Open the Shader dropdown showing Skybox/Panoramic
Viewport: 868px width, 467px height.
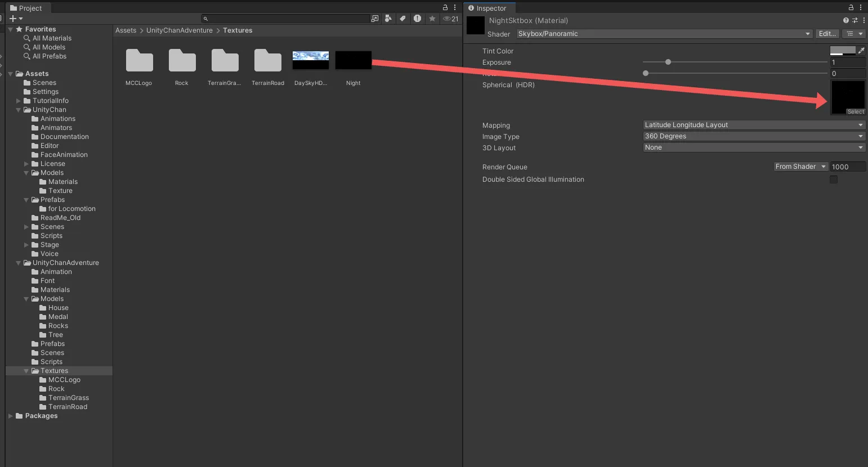pyautogui.click(x=664, y=34)
